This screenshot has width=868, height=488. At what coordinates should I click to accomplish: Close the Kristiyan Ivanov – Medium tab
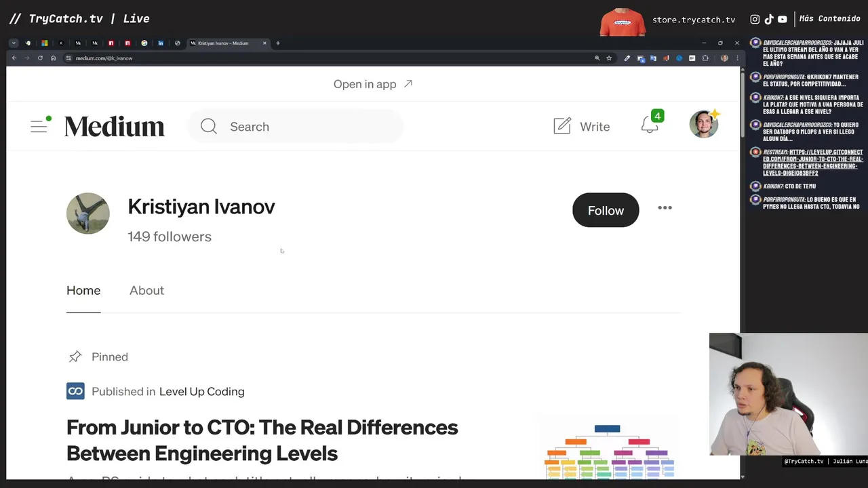click(x=264, y=43)
